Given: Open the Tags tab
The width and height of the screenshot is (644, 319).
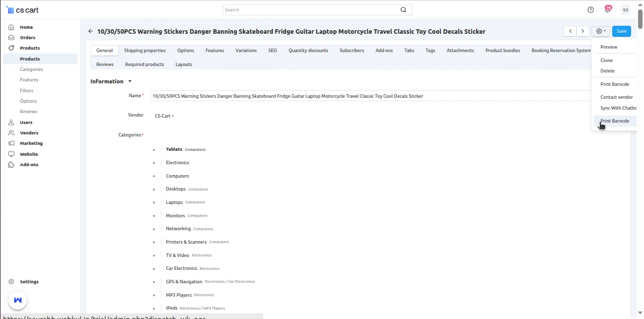Looking at the screenshot, I should [430, 51].
